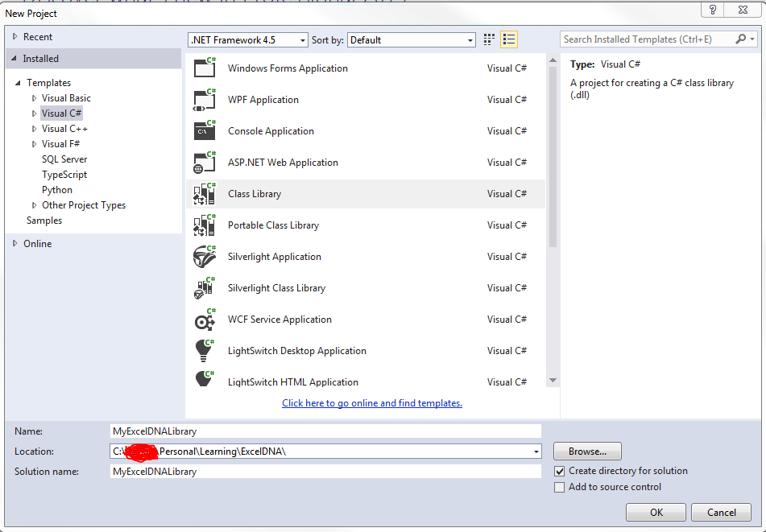The width and height of the screenshot is (766, 532).
Task: Click the Silverlight Application icon
Action: pos(204,256)
